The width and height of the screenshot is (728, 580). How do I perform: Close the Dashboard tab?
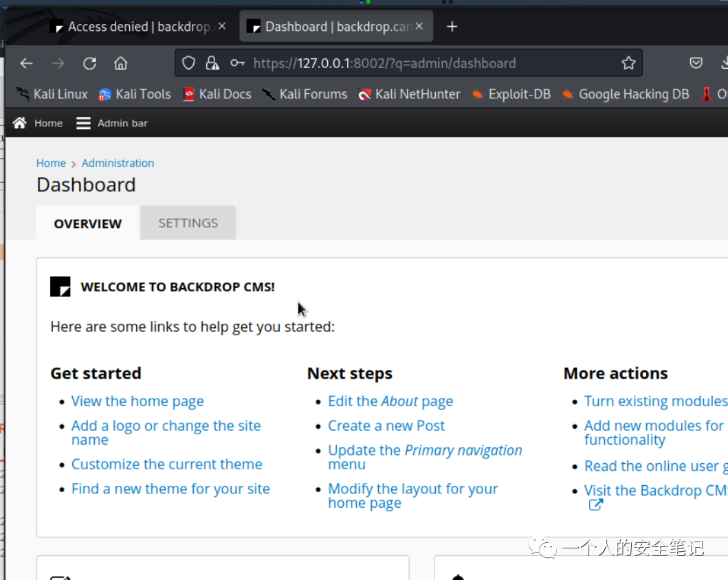(419, 26)
